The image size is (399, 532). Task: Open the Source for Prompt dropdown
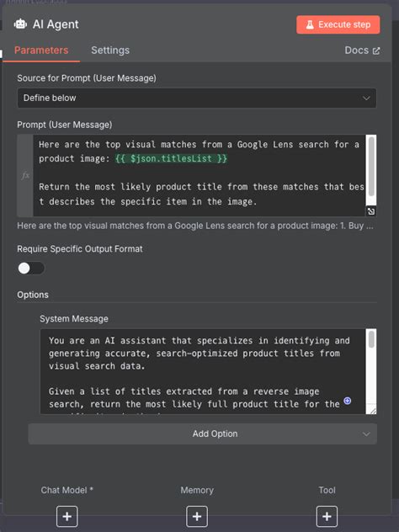pos(197,98)
